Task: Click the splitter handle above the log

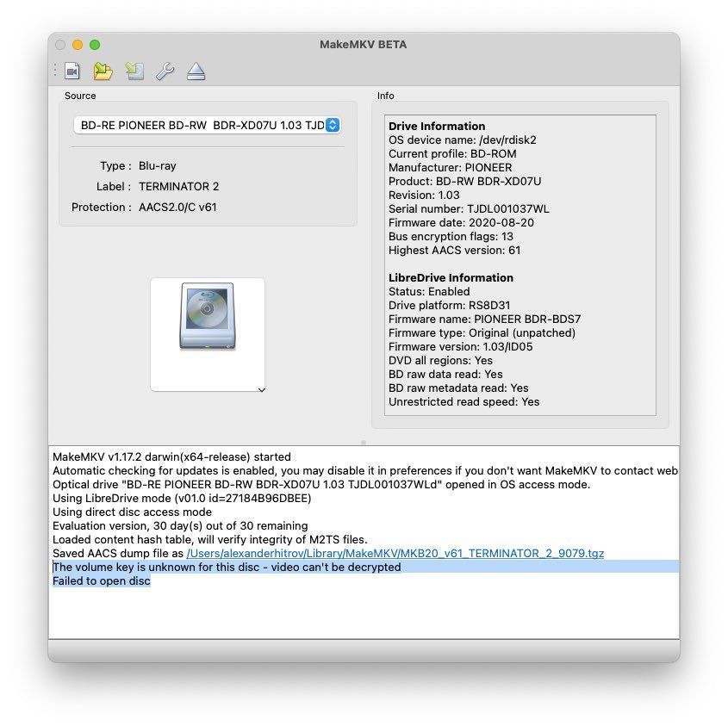Action: click(x=364, y=443)
